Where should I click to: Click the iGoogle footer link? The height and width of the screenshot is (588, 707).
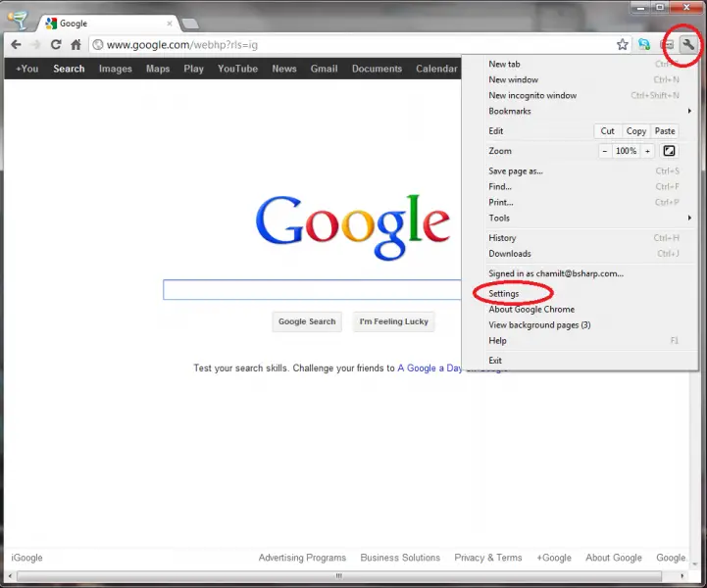[26, 558]
